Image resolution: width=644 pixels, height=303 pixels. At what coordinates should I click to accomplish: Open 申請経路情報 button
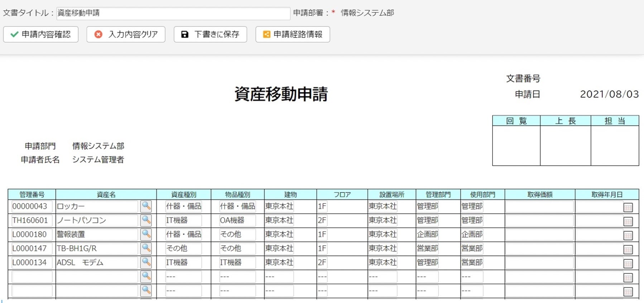(293, 34)
